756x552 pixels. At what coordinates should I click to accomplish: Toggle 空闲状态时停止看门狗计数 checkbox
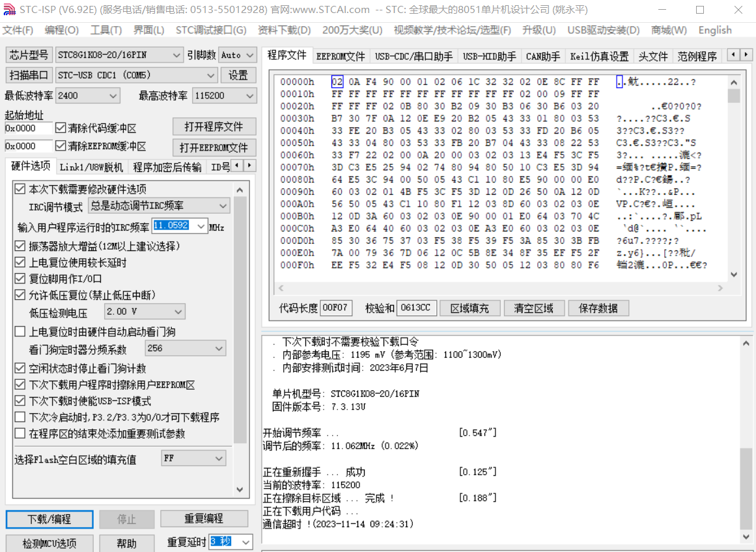pos(20,368)
